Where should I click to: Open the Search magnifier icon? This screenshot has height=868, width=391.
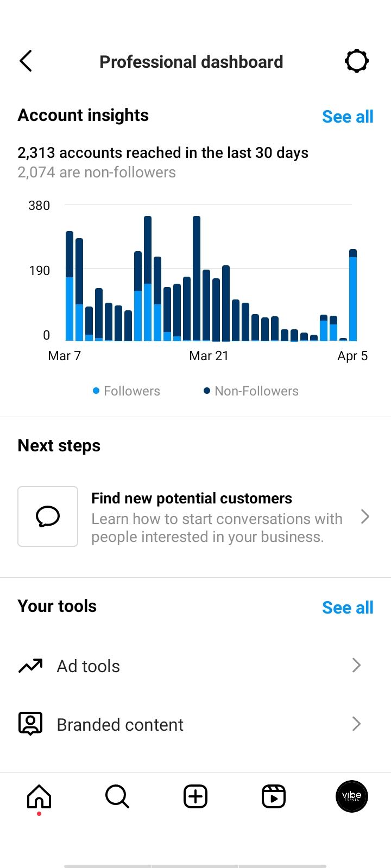click(117, 796)
